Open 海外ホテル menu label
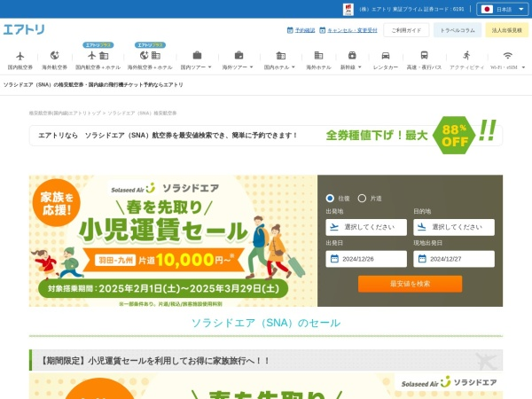This screenshot has height=399, width=532. pyautogui.click(x=318, y=67)
